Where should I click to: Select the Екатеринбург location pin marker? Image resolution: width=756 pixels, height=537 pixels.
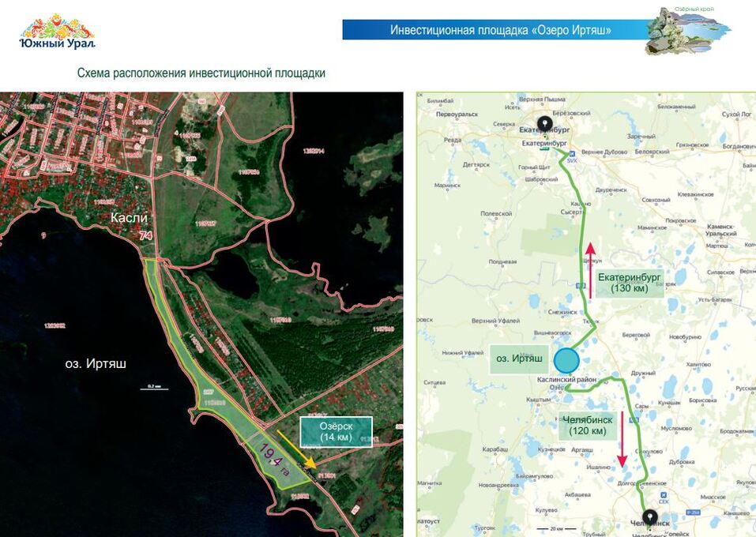tap(544, 123)
